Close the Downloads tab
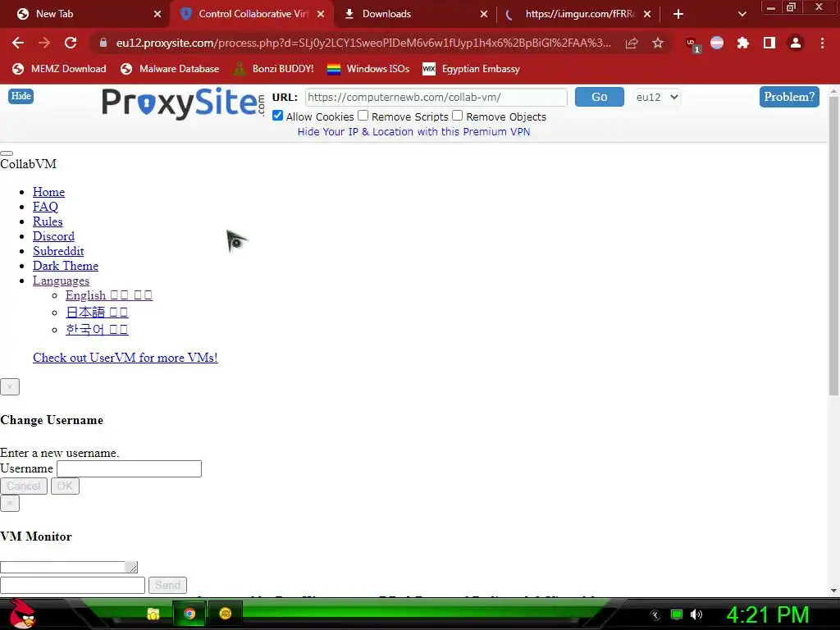Screen dimensions: 840x630 [484, 14]
